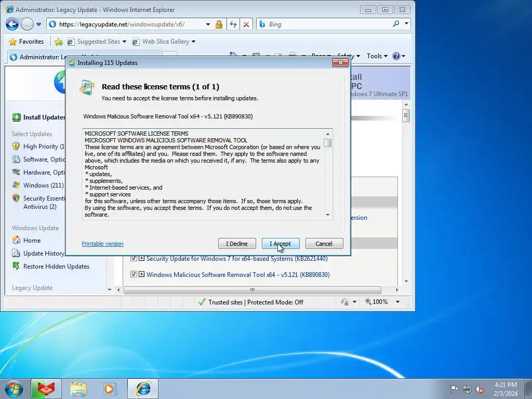Expand the address bar autocomplete dropdown
The height and width of the screenshot is (399, 532).
(x=208, y=24)
